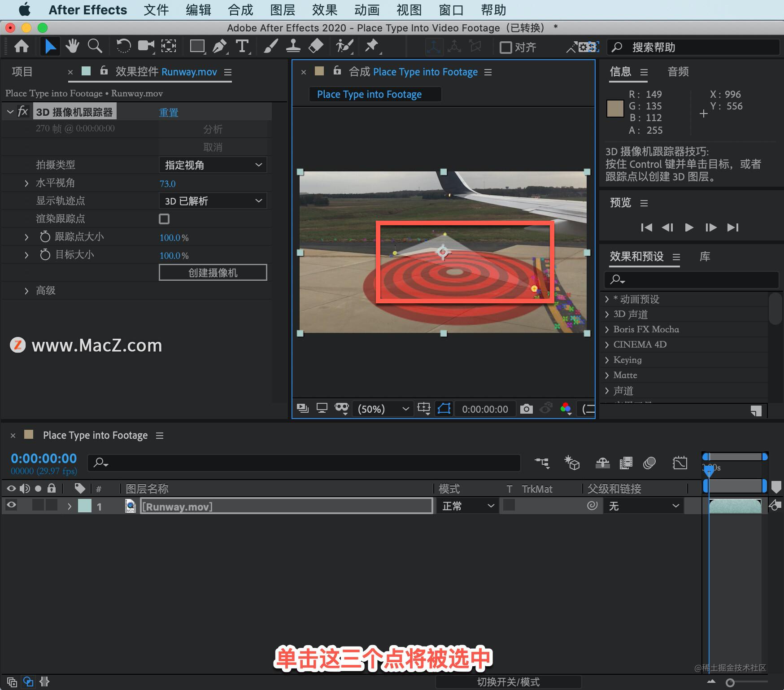Hide the Runway.mov layer eye toggle
Screen dimensions: 784x690
point(11,505)
